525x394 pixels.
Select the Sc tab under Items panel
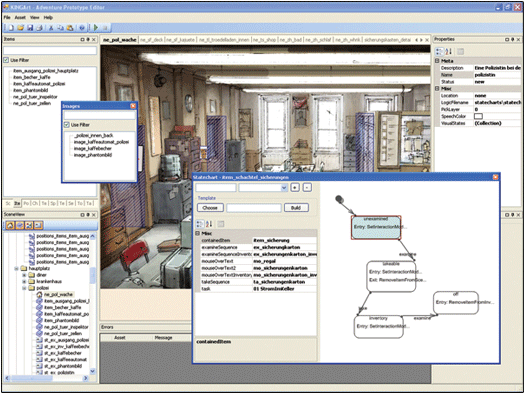coord(8,203)
